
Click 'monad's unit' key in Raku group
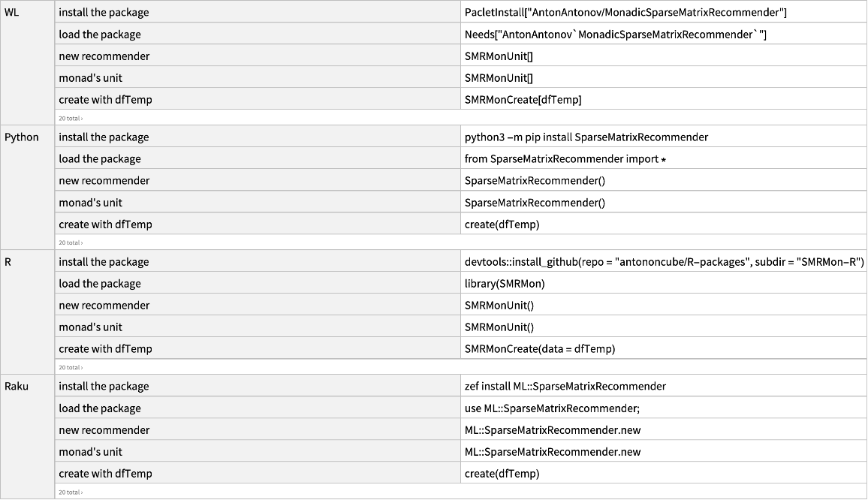point(90,452)
